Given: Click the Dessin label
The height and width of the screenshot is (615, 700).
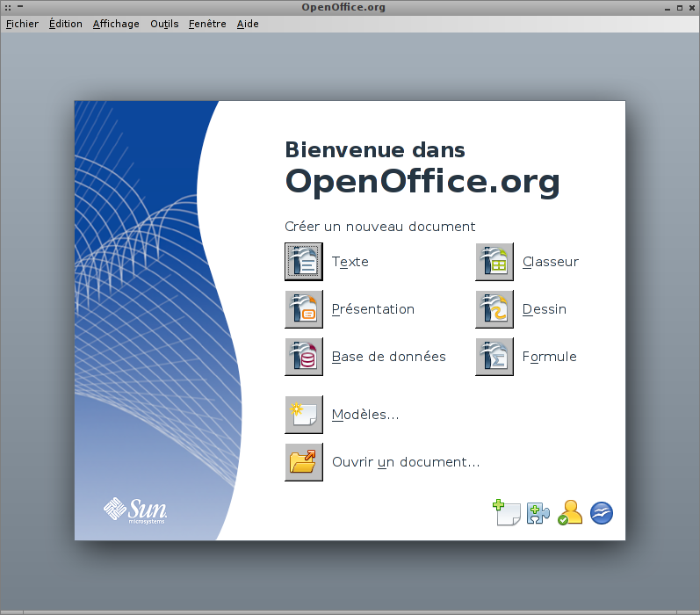Looking at the screenshot, I should (545, 309).
